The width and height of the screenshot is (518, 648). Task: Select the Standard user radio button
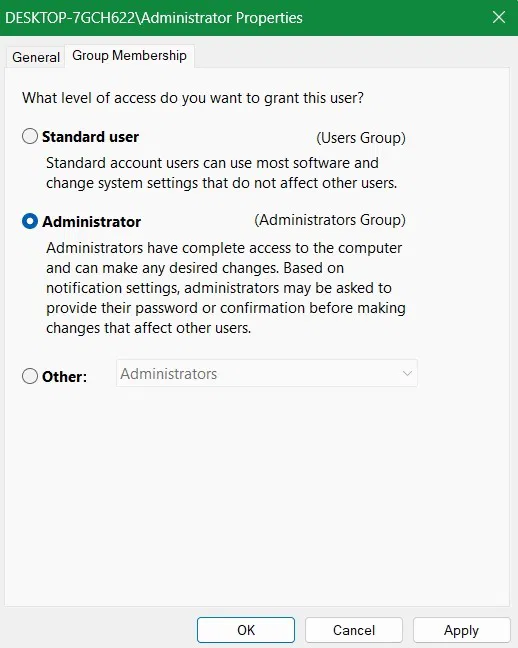pyautogui.click(x=30, y=136)
